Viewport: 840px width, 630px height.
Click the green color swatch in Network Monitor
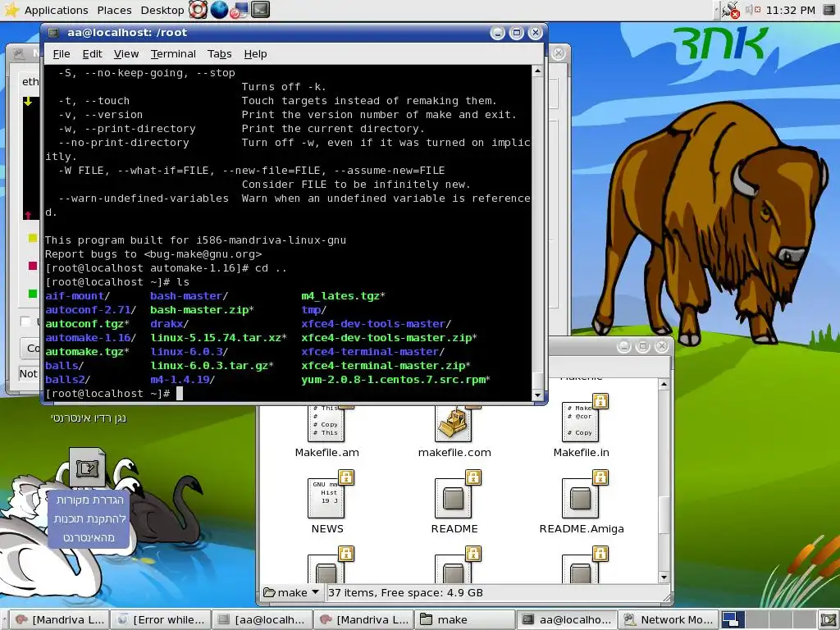tap(33, 294)
